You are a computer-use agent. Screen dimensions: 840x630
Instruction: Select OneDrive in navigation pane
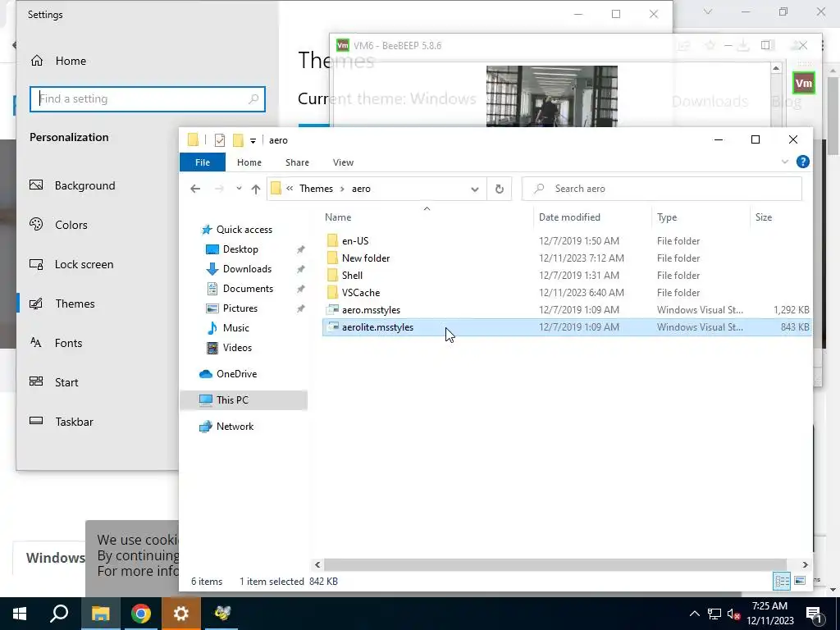[x=236, y=374]
